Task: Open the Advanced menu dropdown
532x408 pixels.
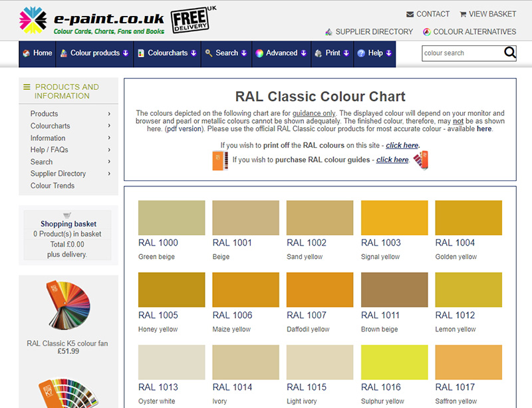Action: pos(280,53)
